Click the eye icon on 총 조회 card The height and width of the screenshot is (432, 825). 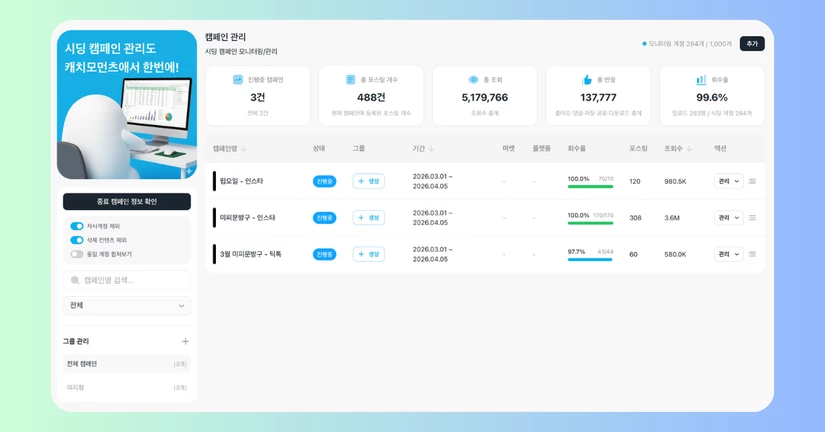pos(474,79)
